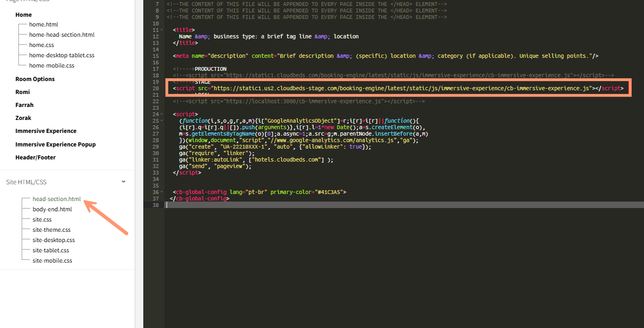Open head-section.html in the file tree

pos(56,199)
